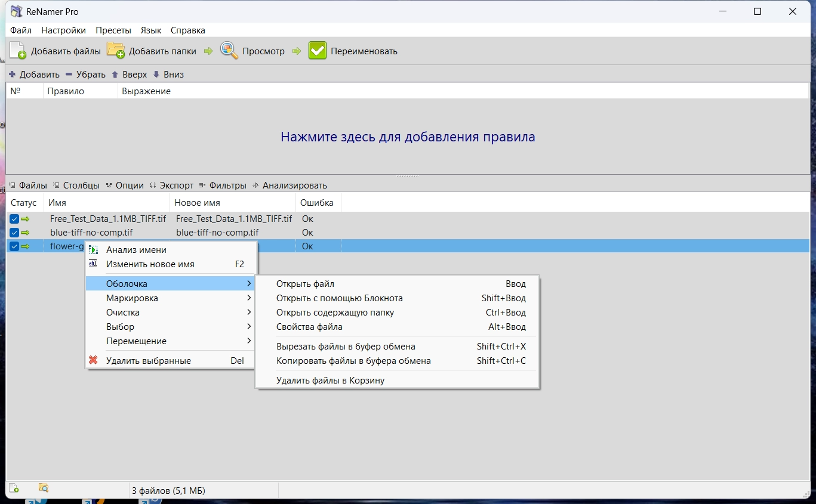Toggle the checkbox of the highlighted flower file
This screenshot has height=504, width=816.
pos(14,246)
